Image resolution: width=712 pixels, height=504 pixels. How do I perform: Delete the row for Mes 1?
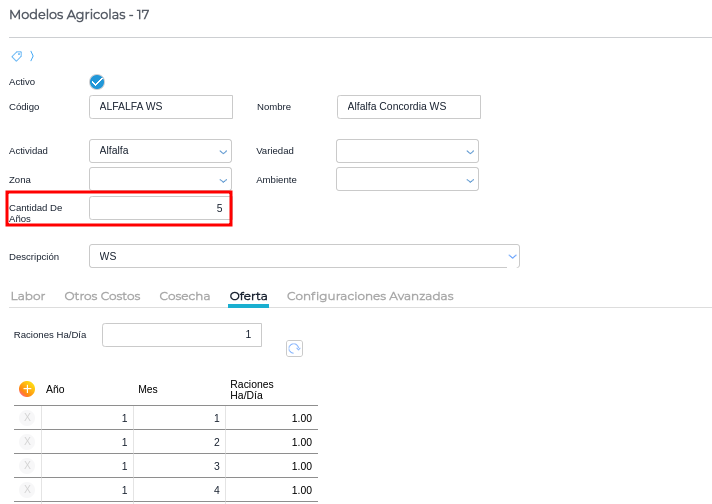pos(27,418)
